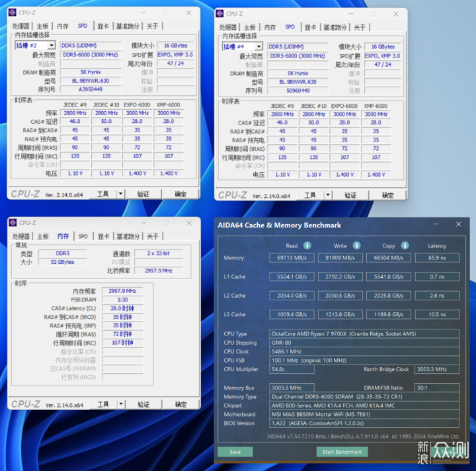The image size is (476, 471).
Task: Open 显卡 tab in bottom CPU-Z window
Action: [104, 237]
